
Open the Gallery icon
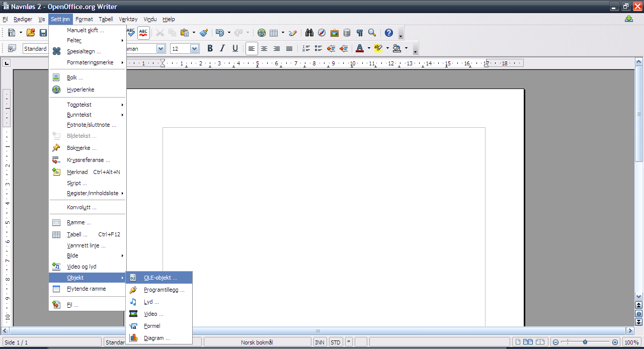click(x=335, y=33)
